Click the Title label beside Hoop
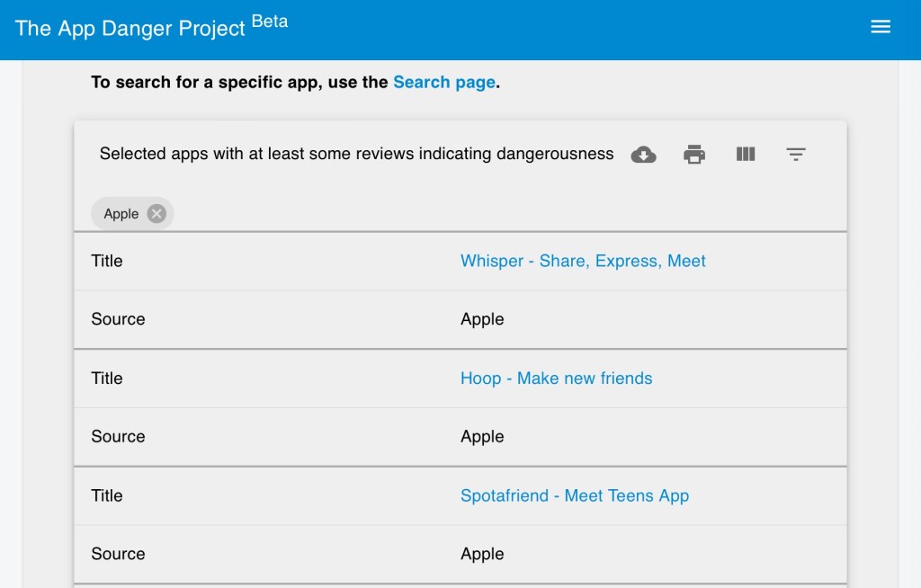Image resolution: width=921 pixels, height=588 pixels. click(107, 379)
